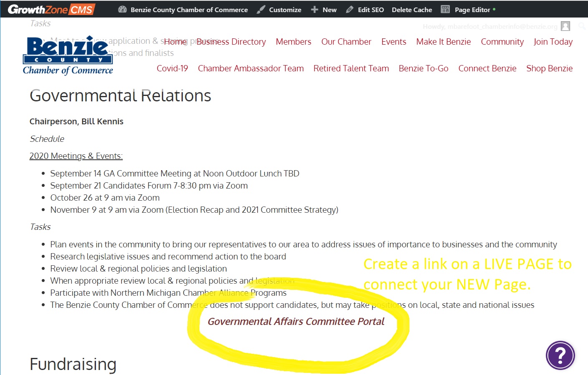Viewport: 588px width, 375px height.
Task: Click the Chairperson, Bill Kennis text
Action: (76, 121)
